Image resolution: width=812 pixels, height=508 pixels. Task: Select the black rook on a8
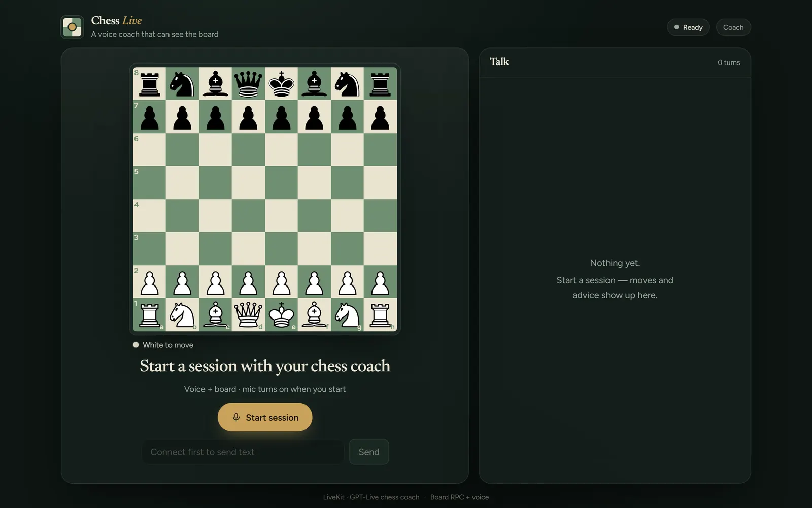pyautogui.click(x=149, y=83)
